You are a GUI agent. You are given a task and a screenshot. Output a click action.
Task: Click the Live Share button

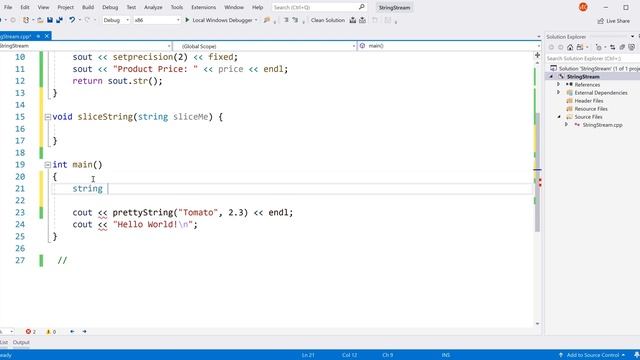(x=613, y=21)
